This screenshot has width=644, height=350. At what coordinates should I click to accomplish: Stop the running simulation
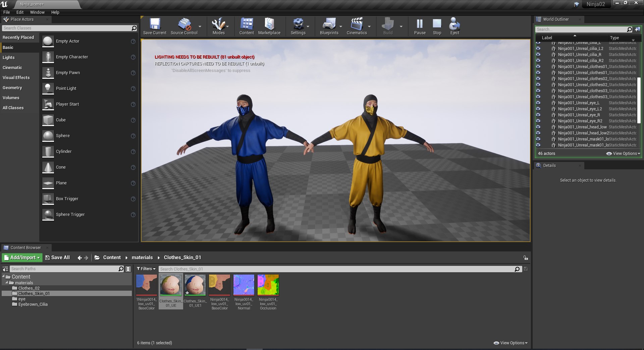(437, 24)
